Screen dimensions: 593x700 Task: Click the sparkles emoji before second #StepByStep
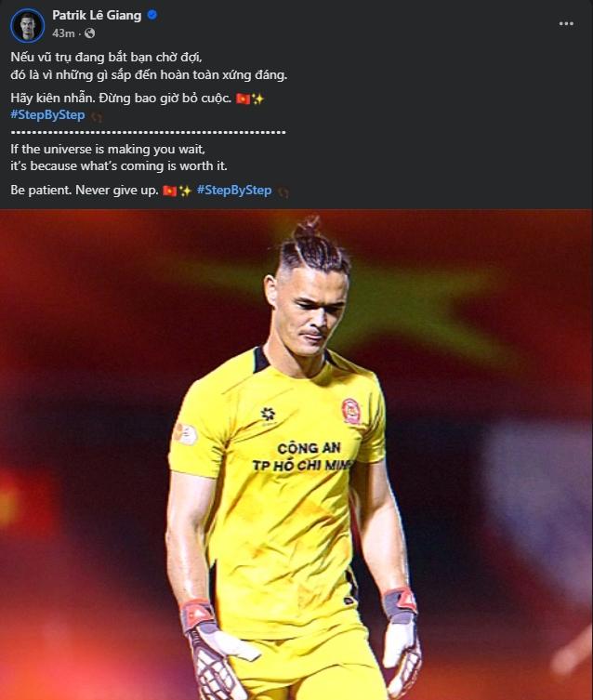(x=185, y=191)
